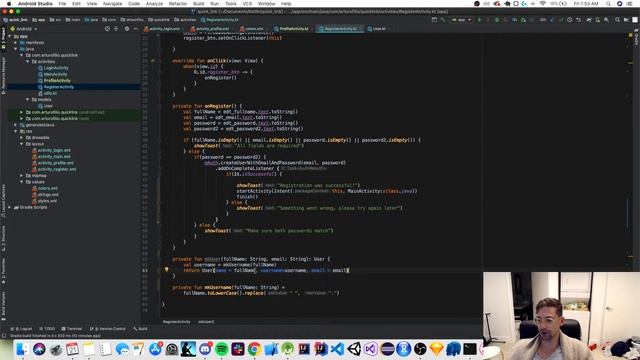Open Visual Studio Code from the dock
This screenshot has width=640, height=360.
pos(337,349)
